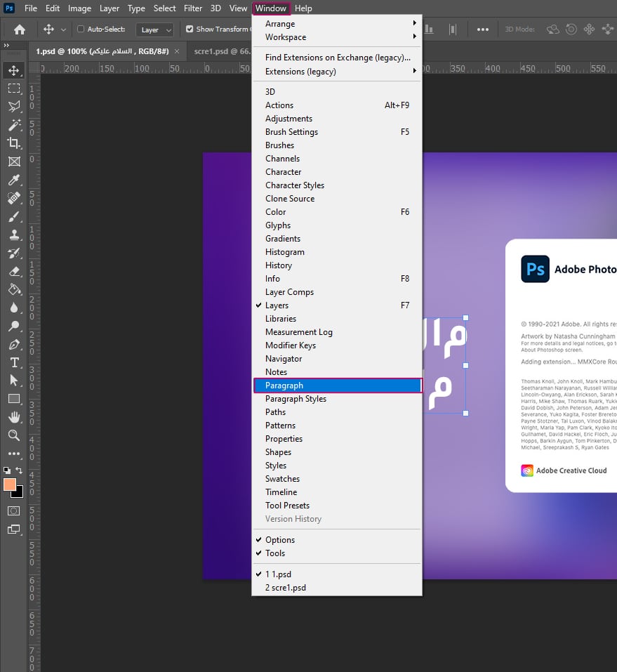617x672 pixels.
Task: Open the File menu
Action: (31, 8)
